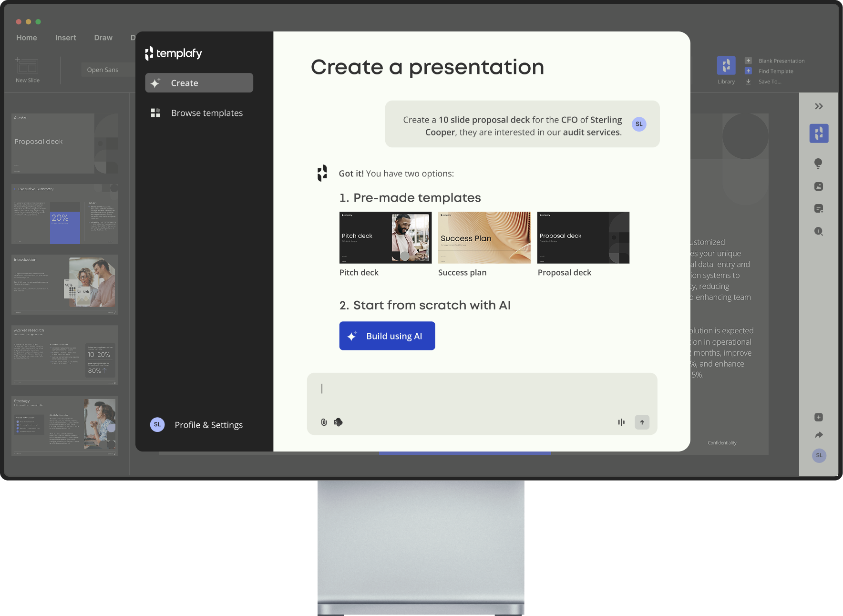
Task: Click the 'Success plan' caption text
Action: click(462, 273)
